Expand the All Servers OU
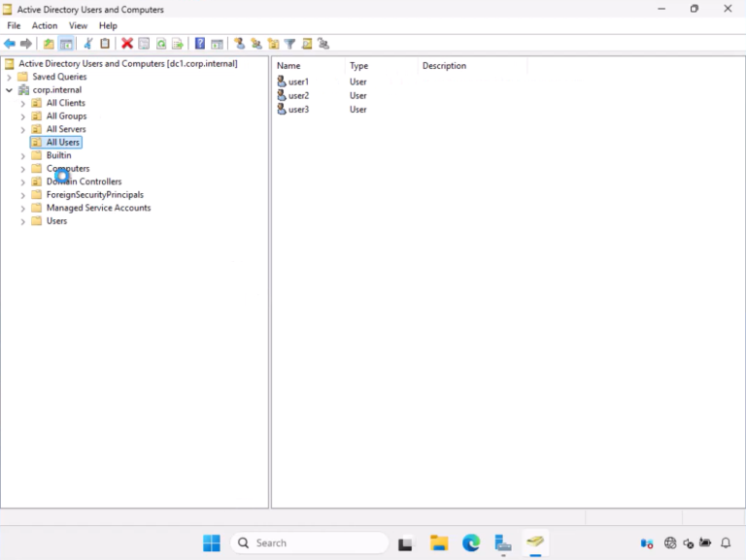This screenshot has height=560, width=746. tap(23, 129)
